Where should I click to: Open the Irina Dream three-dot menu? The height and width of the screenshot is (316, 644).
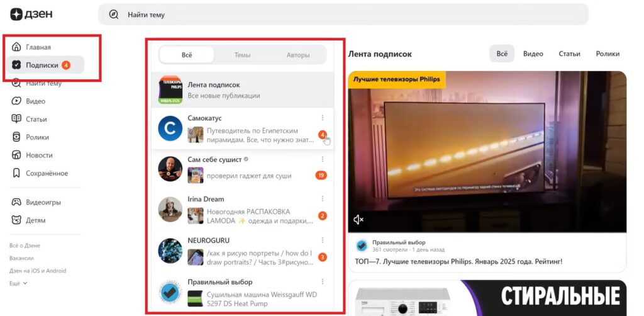coord(323,199)
